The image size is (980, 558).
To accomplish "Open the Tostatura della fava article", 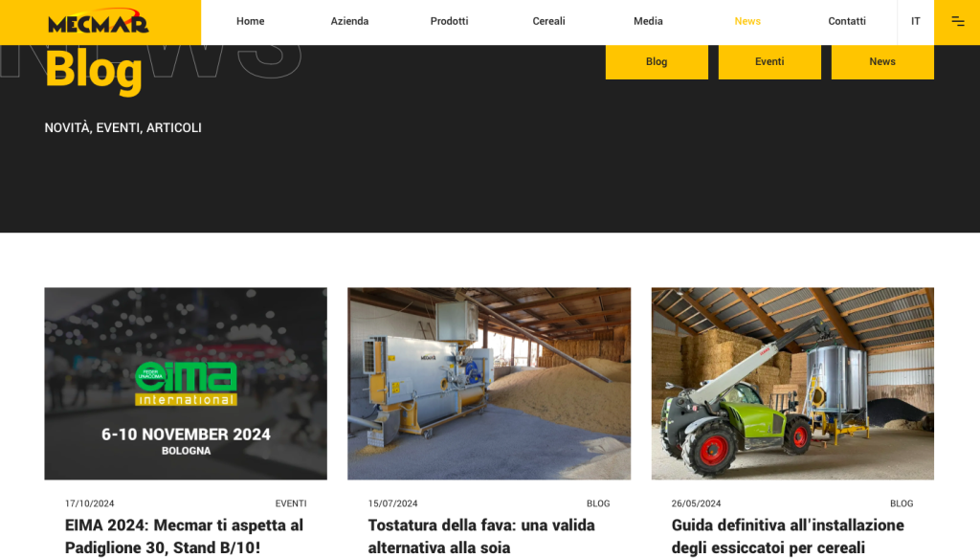I will (x=481, y=536).
